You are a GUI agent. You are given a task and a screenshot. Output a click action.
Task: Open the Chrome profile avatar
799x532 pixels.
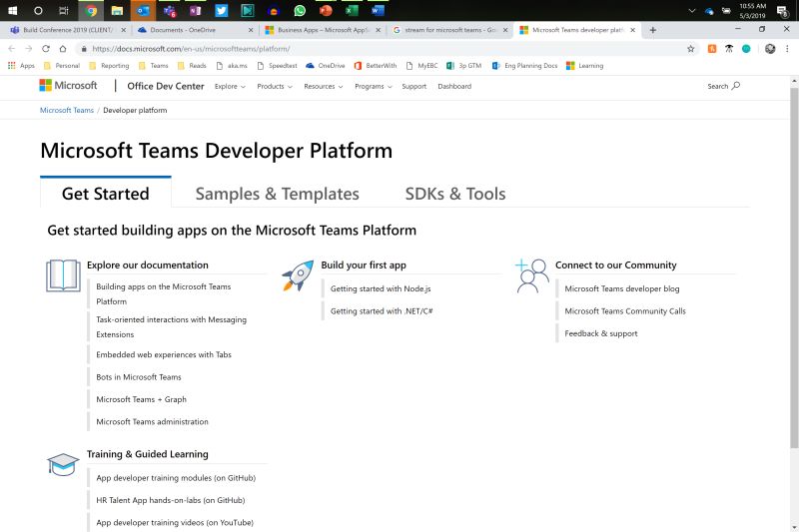point(770,49)
